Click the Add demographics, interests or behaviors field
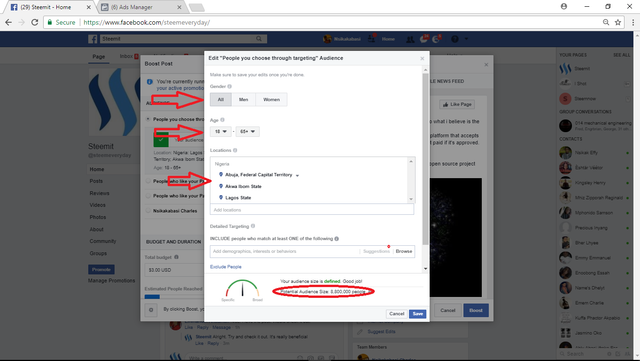Image resolution: width=640 pixels, height=361 pixels. (x=284, y=251)
